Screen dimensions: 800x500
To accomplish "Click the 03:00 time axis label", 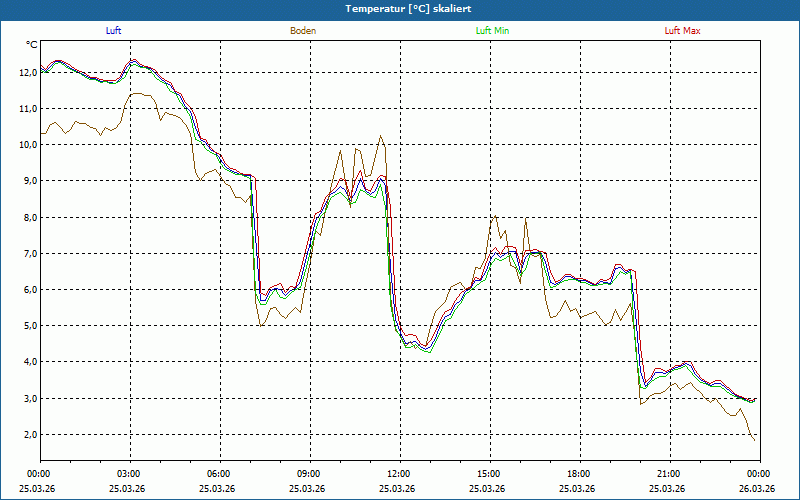I will tap(128, 474).
